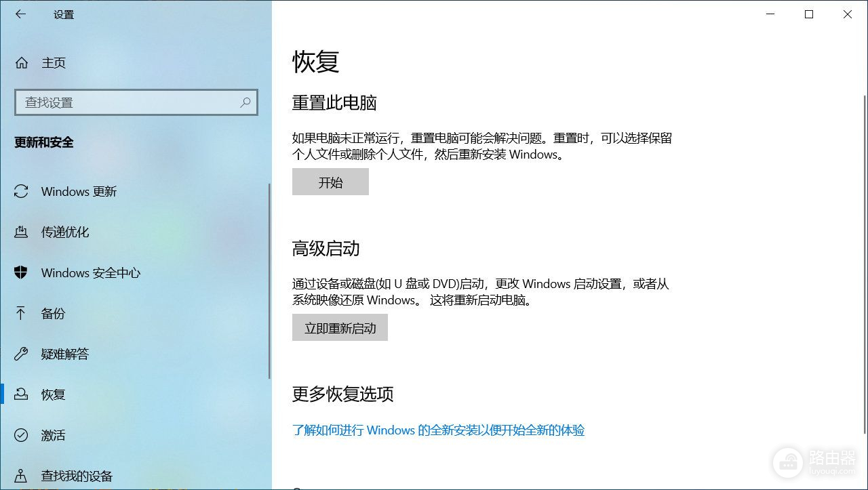Click the 恢复 sidebar icon

22,394
